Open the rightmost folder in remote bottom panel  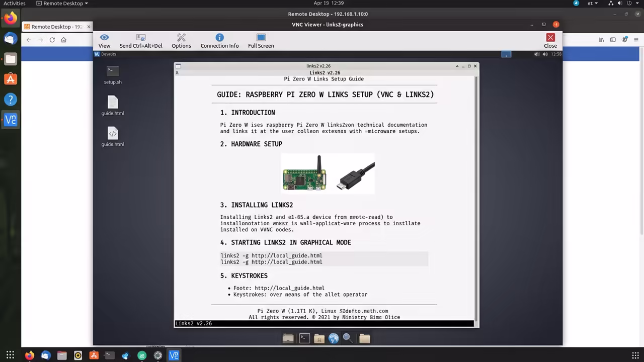pos(365,338)
